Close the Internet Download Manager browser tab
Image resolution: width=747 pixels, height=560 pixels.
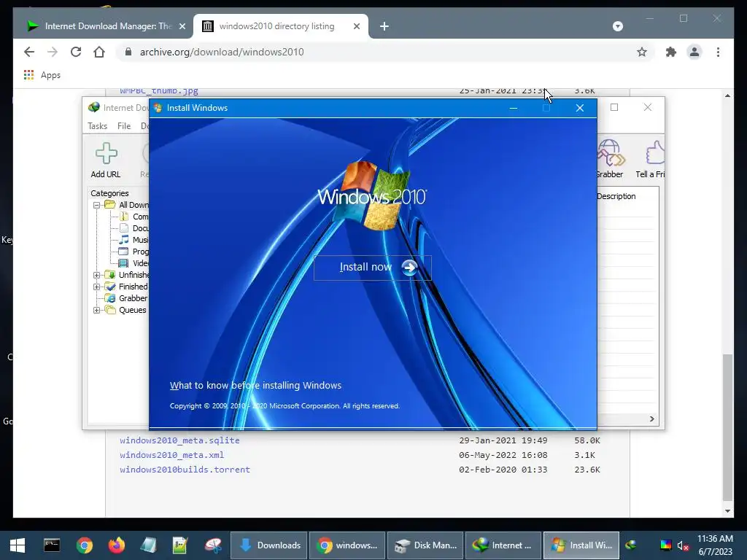pos(182,26)
